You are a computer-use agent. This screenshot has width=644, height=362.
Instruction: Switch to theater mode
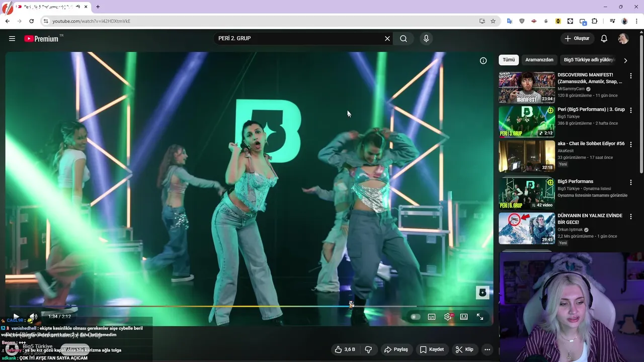coord(464,317)
